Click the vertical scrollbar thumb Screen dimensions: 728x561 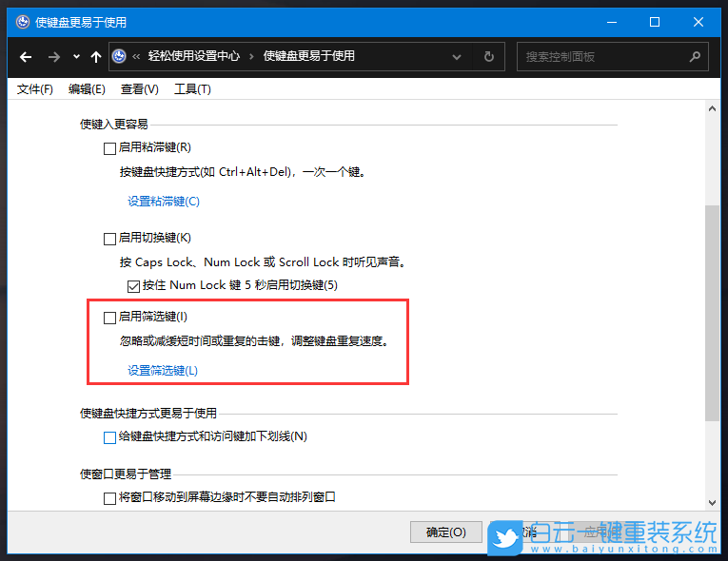click(x=712, y=313)
